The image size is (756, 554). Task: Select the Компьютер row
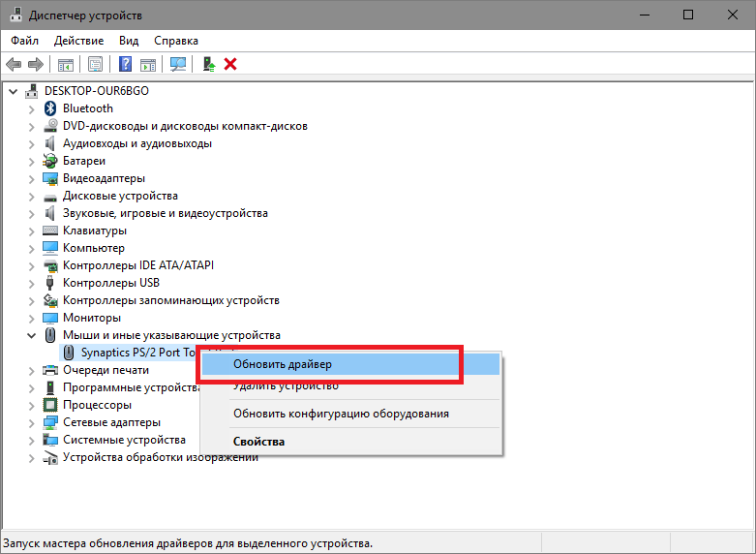pos(94,248)
